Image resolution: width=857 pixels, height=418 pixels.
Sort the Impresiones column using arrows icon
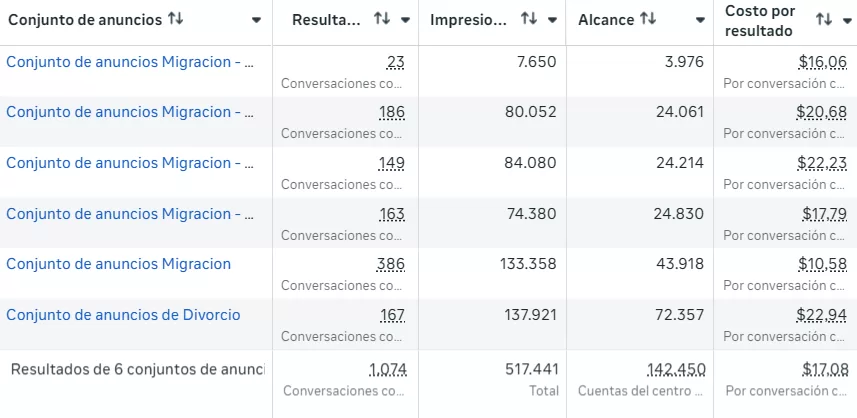(x=530, y=19)
